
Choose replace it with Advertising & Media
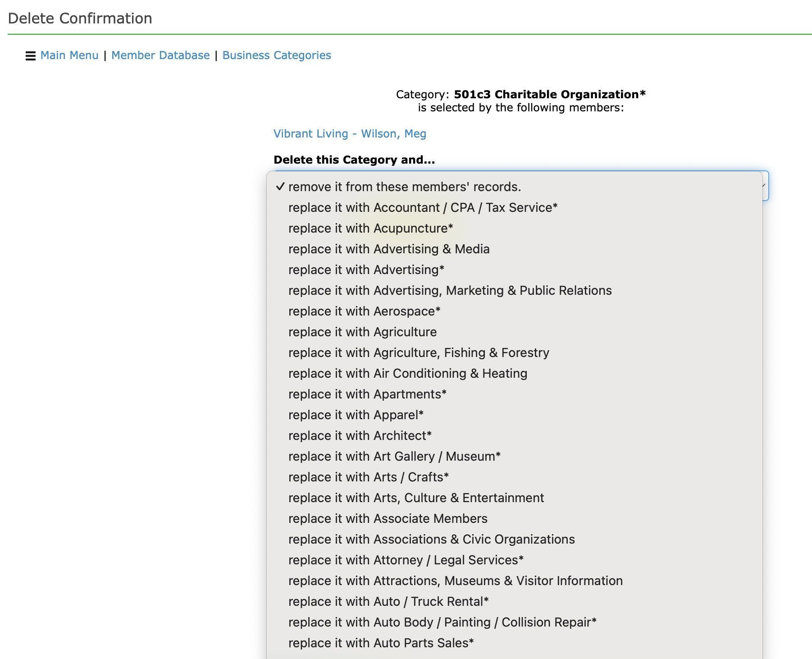coord(389,249)
